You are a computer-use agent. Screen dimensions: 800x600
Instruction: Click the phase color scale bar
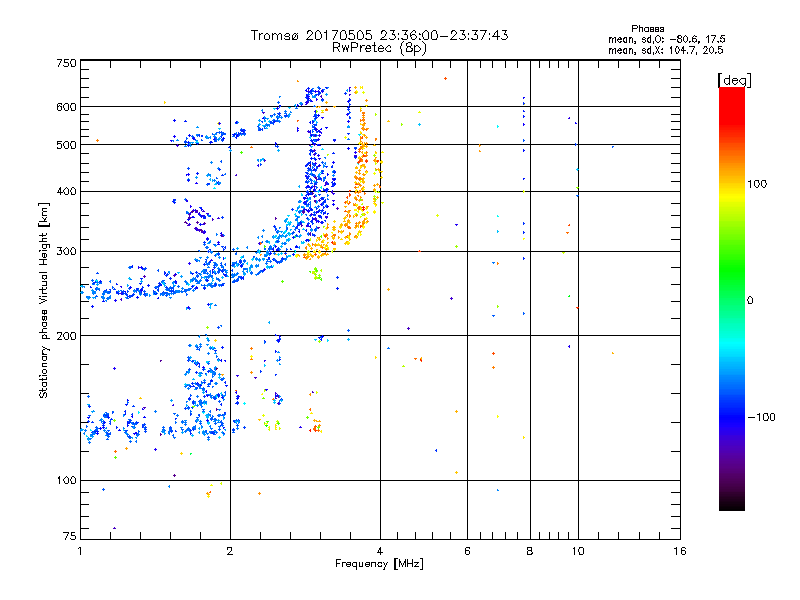tap(732, 298)
